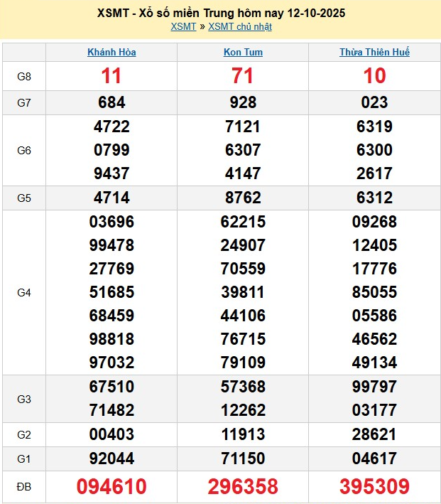Click the red G8 number 71
The height and width of the screenshot is (504, 441).
[243, 76]
